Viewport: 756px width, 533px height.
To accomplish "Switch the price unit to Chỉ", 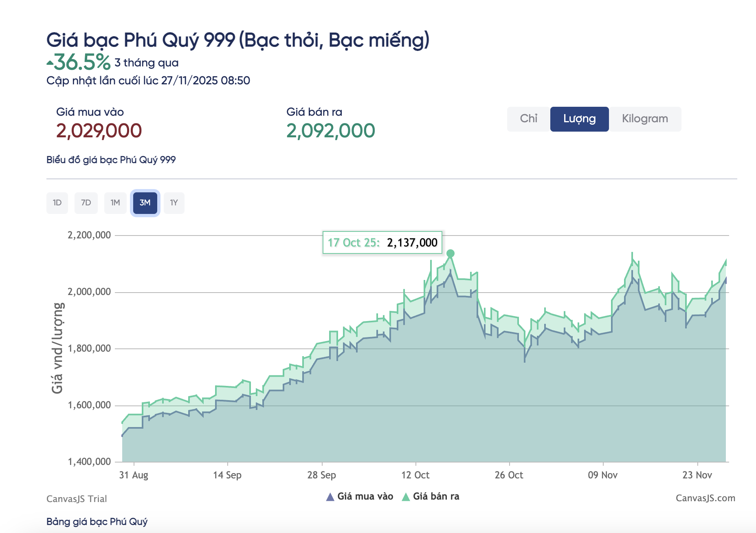I will pos(528,119).
